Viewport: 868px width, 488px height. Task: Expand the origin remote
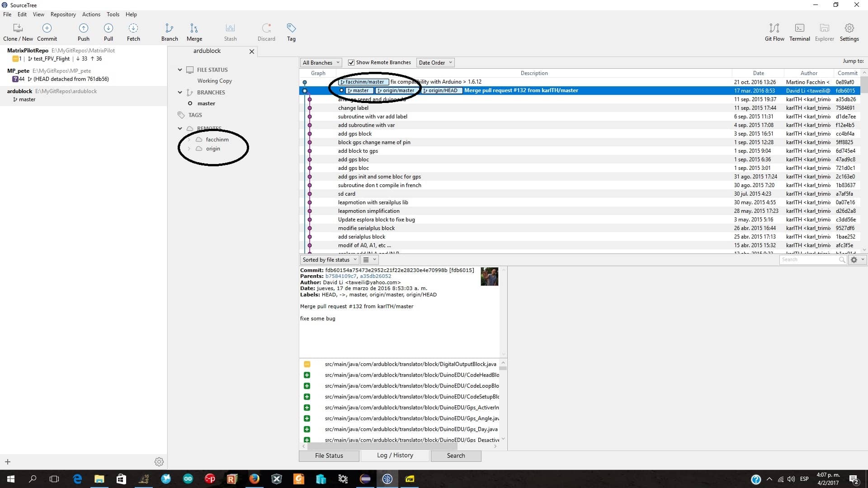189,149
